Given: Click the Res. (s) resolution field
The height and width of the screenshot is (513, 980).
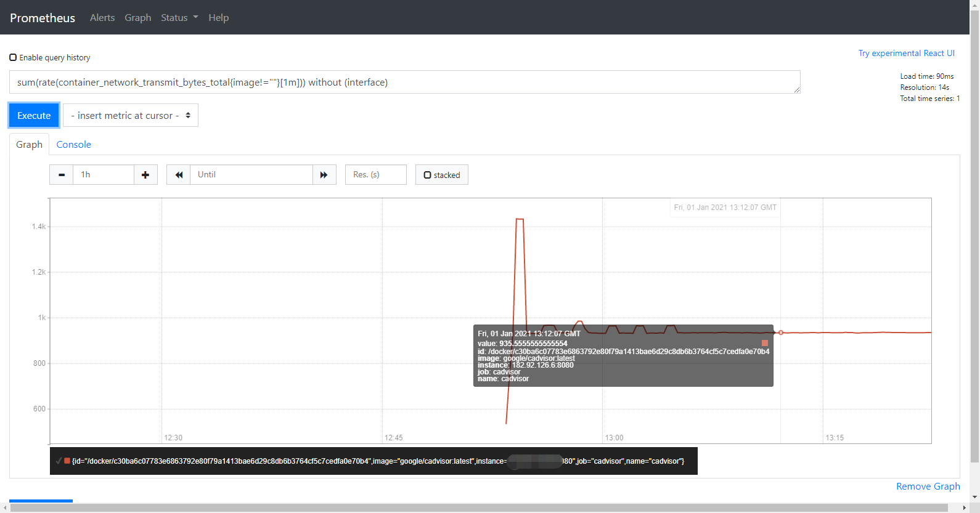Looking at the screenshot, I should [x=376, y=175].
